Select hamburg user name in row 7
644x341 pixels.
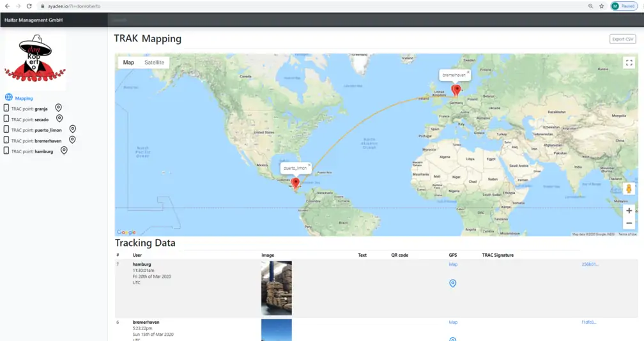(x=142, y=264)
